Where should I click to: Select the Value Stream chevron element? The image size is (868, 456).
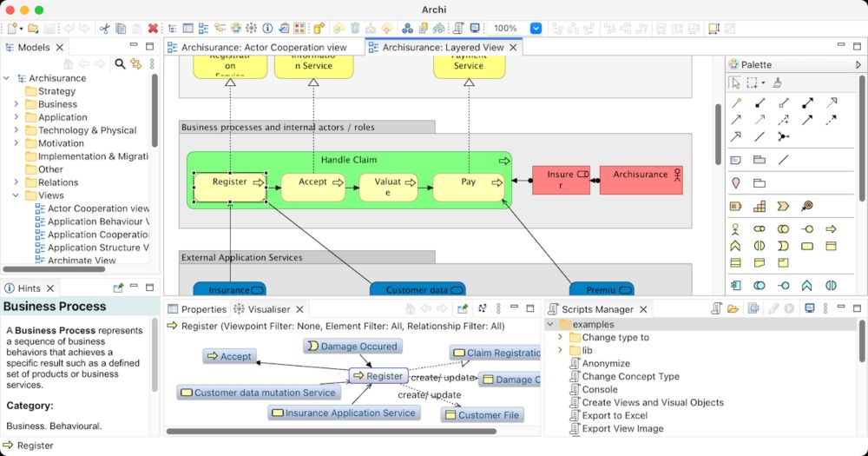tap(783, 206)
